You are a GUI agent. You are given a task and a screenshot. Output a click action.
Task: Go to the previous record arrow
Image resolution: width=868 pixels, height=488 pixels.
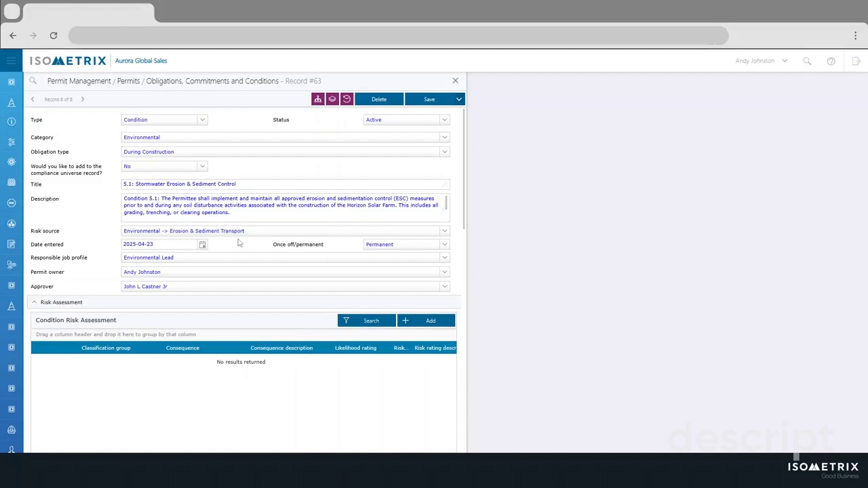33,100
